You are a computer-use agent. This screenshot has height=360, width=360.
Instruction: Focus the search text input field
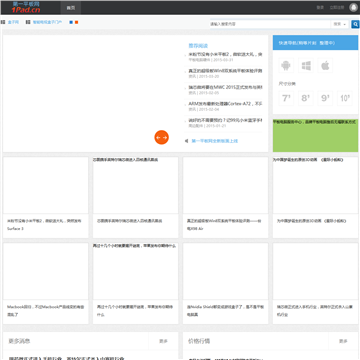pos(270,24)
